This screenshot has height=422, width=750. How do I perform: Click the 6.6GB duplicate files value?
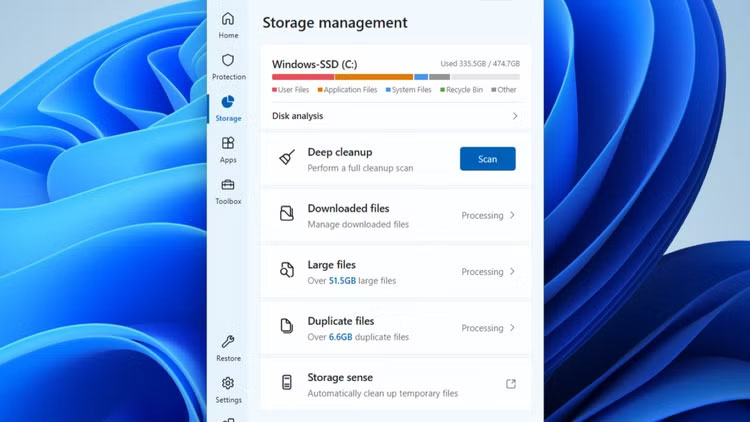click(x=340, y=337)
